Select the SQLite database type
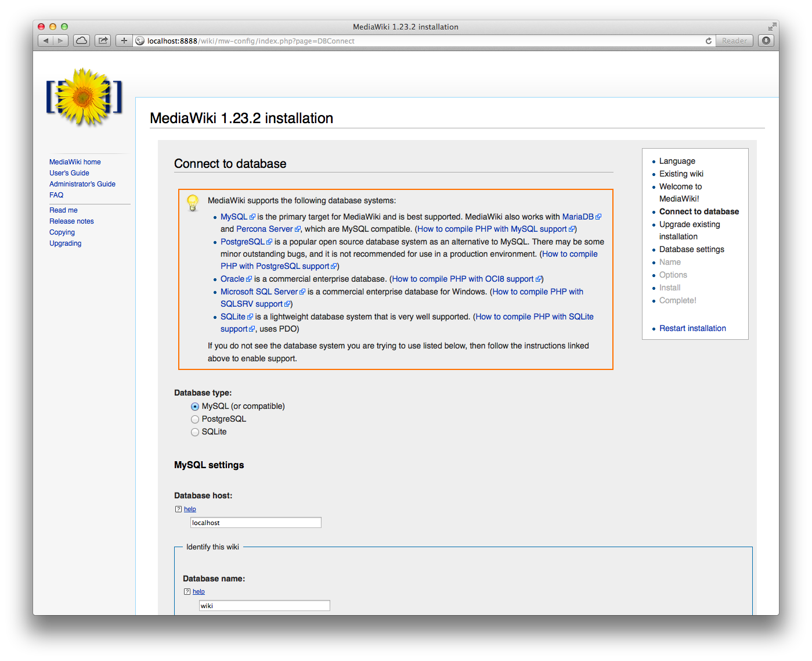This screenshot has height=661, width=812. [x=195, y=432]
